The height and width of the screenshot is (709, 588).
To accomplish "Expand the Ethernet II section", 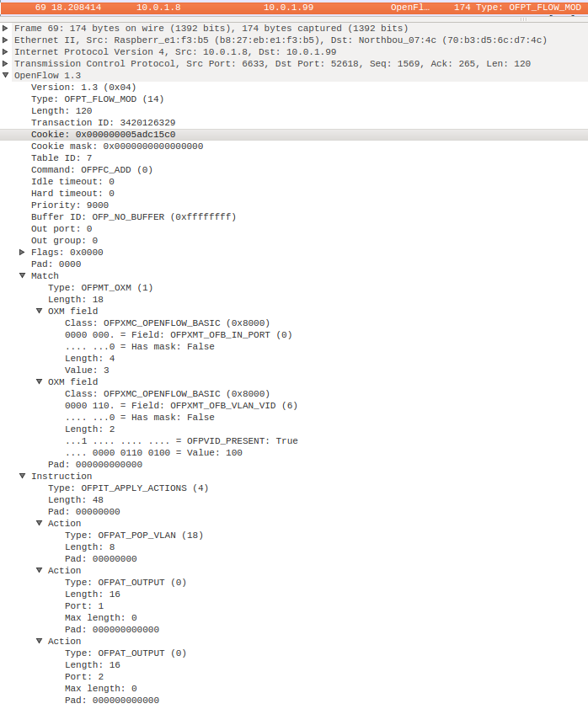I will coord(6,40).
